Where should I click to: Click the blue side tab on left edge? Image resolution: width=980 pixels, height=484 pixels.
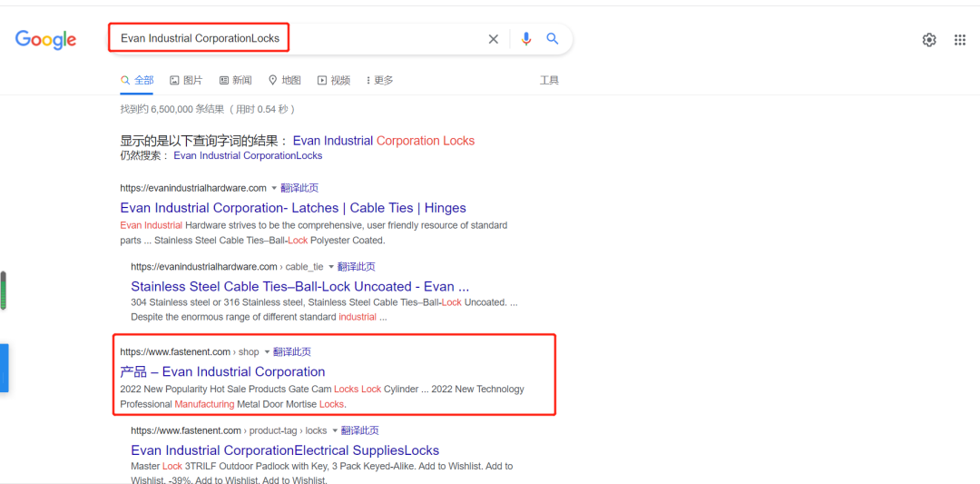[x=4, y=368]
